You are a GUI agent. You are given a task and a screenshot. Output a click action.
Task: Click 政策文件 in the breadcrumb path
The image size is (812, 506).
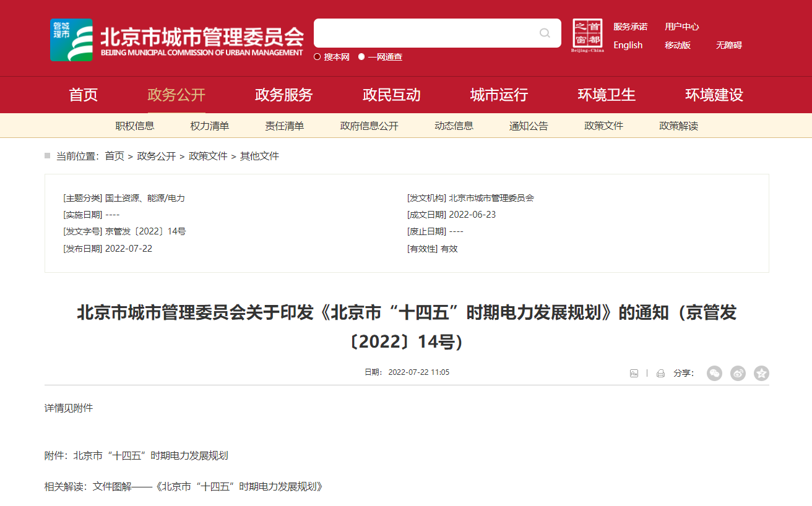coord(208,156)
